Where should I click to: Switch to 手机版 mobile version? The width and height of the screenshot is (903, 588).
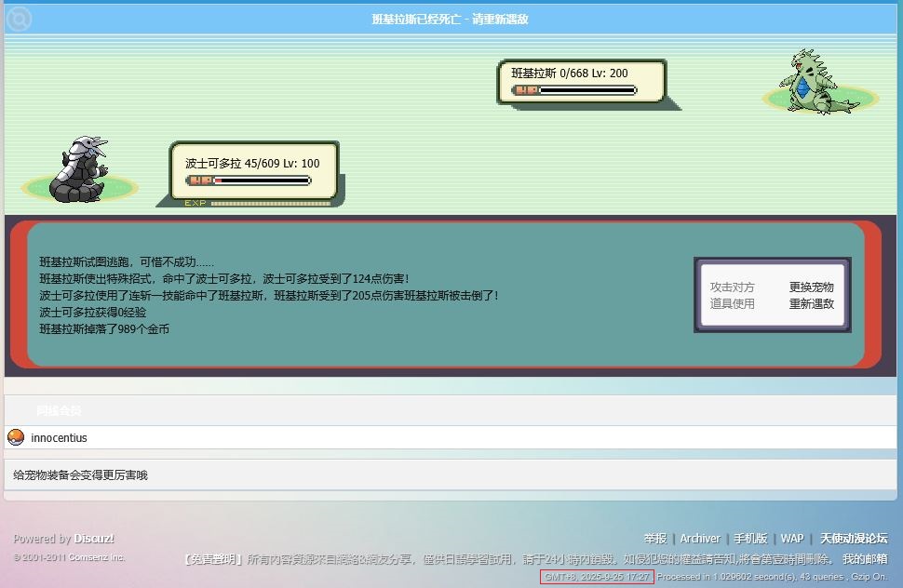(750, 539)
